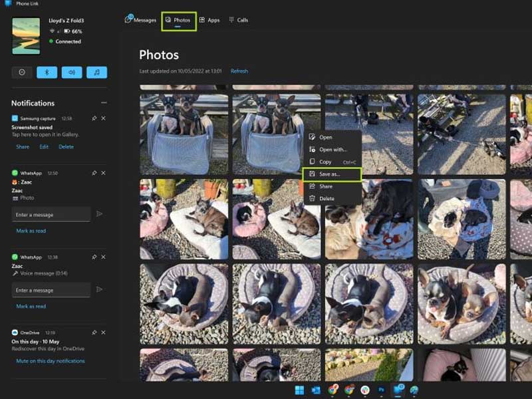Pin the 12:50 WhatsApp notification

click(x=94, y=173)
